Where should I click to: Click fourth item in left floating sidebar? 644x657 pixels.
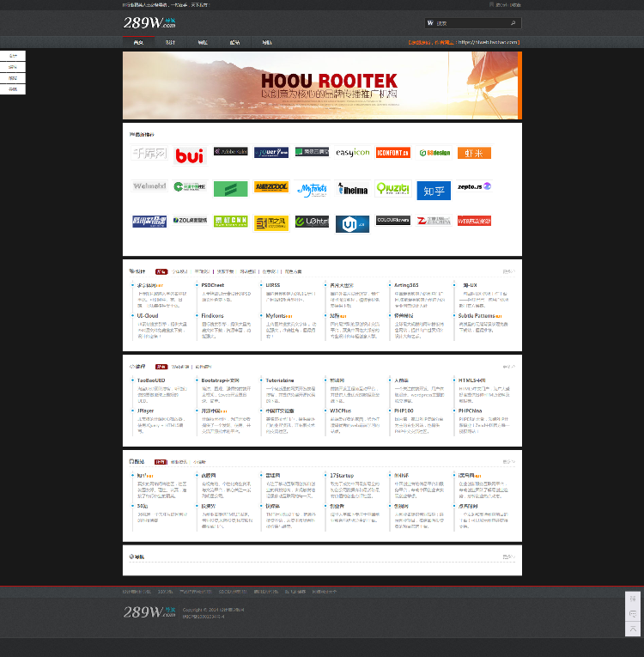tap(13, 89)
